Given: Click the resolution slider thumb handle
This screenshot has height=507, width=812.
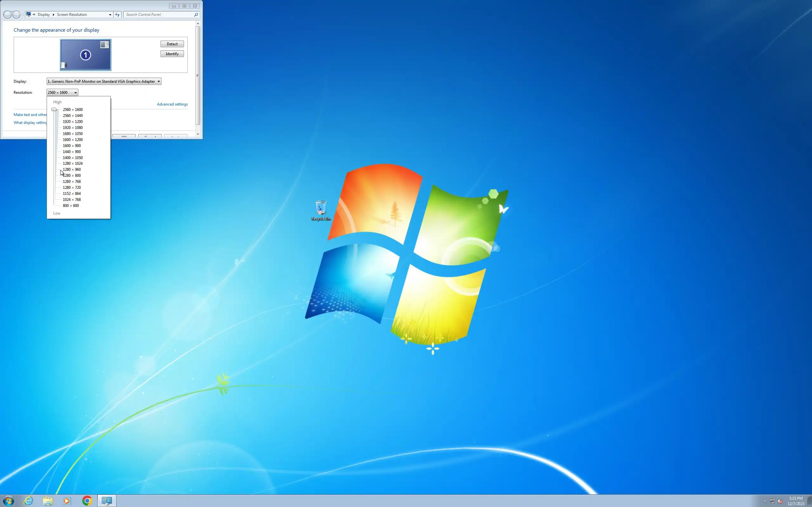Looking at the screenshot, I should point(54,109).
